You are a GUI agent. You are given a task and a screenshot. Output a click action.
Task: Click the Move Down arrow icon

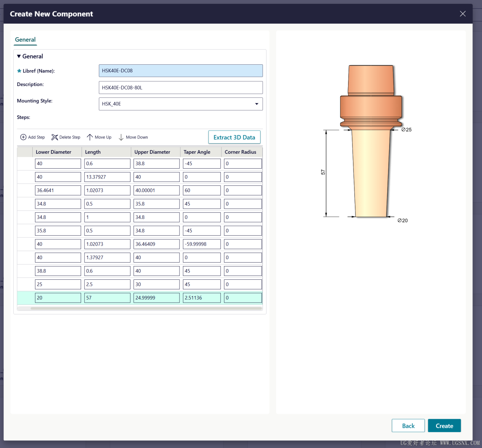point(121,137)
